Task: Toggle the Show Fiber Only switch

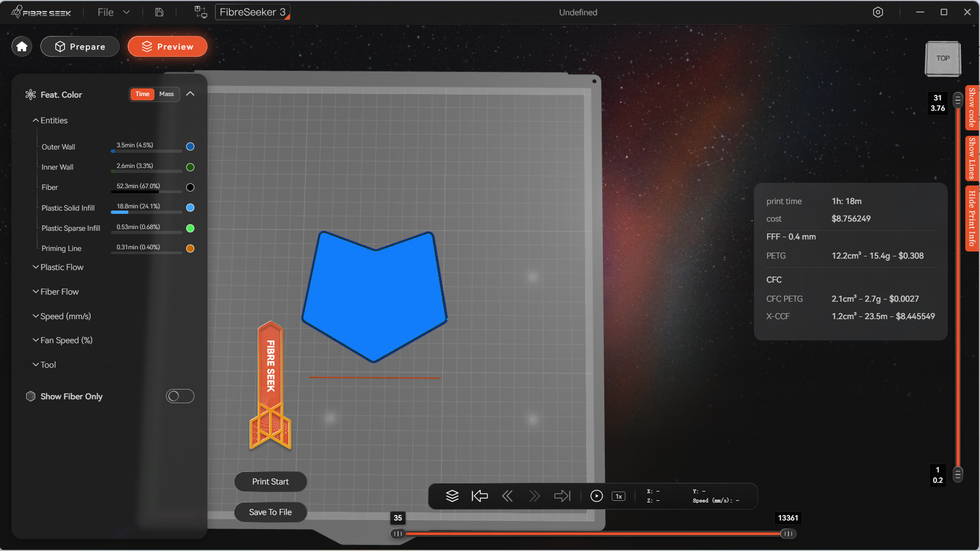Action: pyautogui.click(x=180, y=396)
